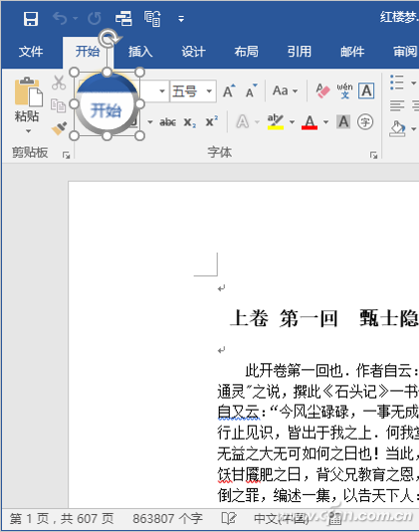Clear all formatting with the eraser icon
Image resolution: width=419 pixels, height=532 pixels.
[x=322, y=90]
